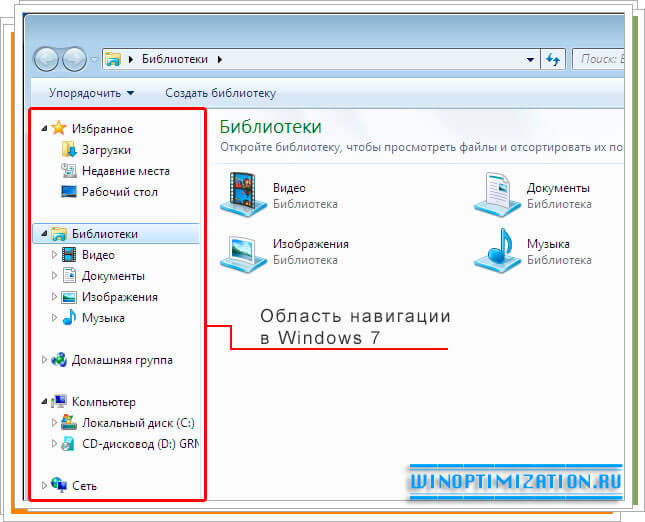The width and height of the screenshot is (645, 522).
Task: Expand the Видео tree node
Action: pos(54,255)
